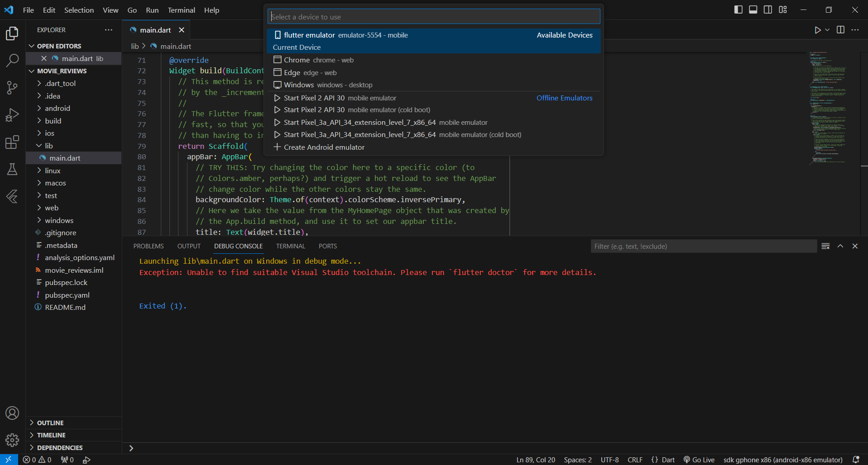This screenshot has height=465, width=868.
Task: Choose Create Android emulator option
Action: point(434,147)
